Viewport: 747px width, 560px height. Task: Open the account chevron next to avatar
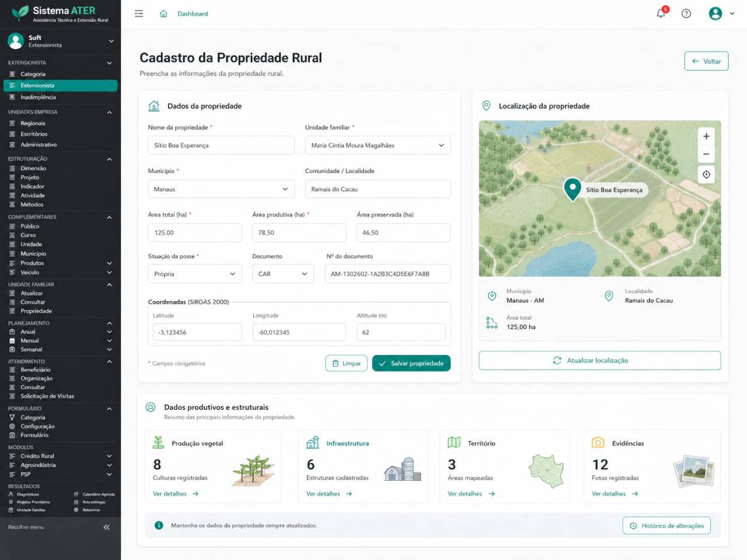point(732,13)
